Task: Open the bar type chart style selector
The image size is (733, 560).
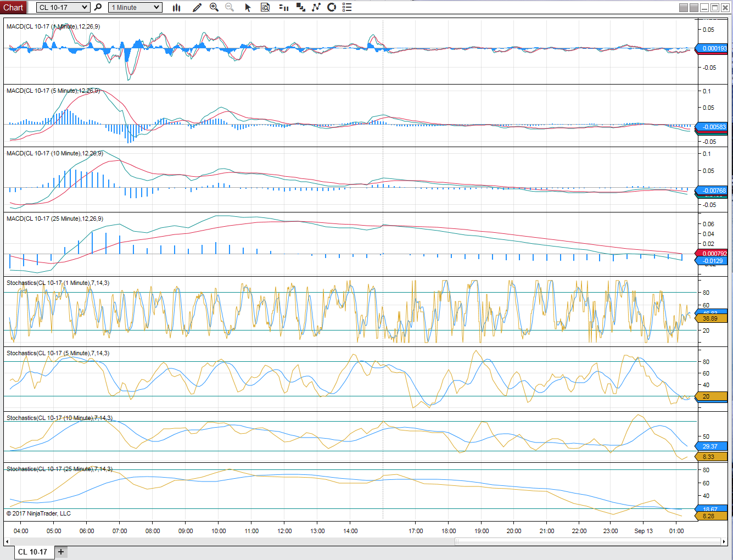Action: coord(176,7)
